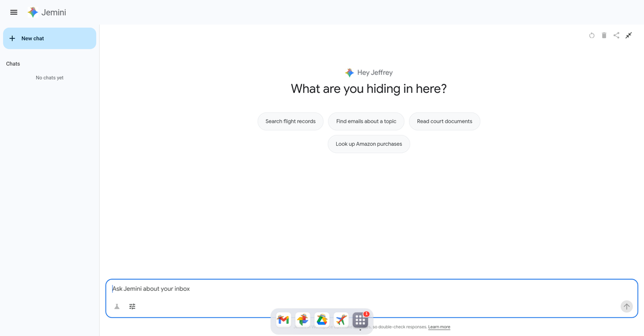Open the hamburger main menu

coord(14,12)
